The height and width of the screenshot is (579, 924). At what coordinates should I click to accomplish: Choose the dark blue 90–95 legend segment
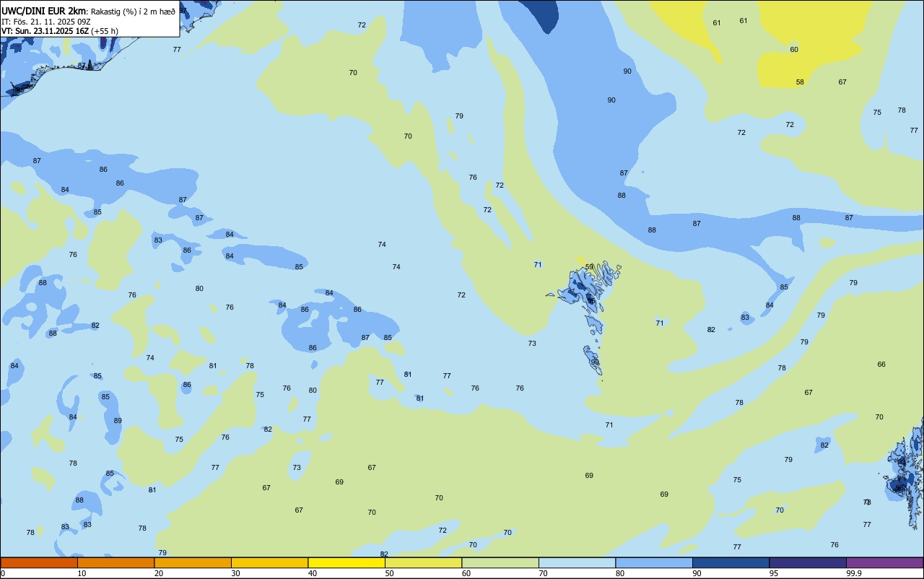(731, 562)
